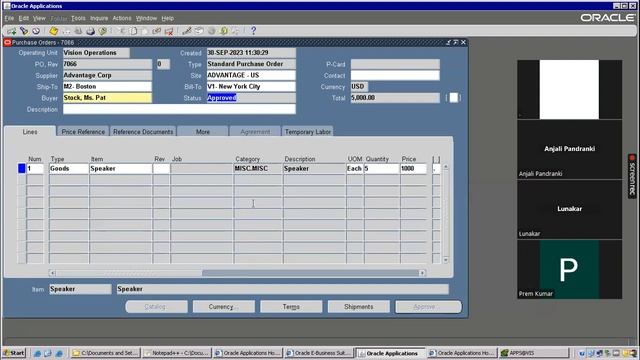The height and width of the screenshot is (360, 640).
Task: Click the empty Description field
Action: (179, 109)
